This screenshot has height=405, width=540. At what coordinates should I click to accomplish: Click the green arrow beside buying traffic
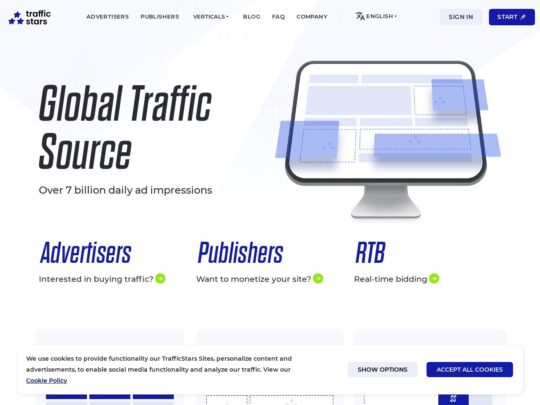point(160,278)
